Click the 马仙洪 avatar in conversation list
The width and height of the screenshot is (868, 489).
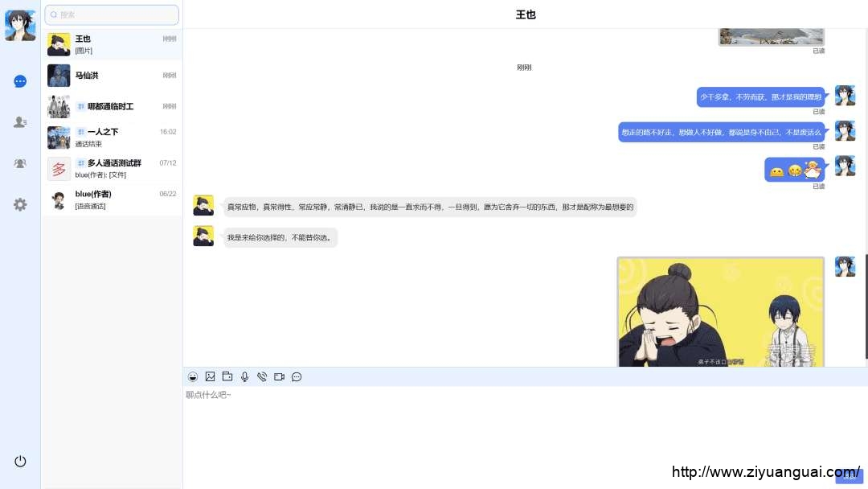59,76
